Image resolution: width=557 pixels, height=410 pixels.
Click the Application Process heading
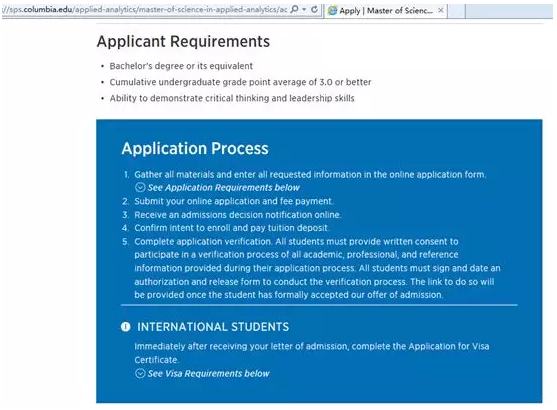click(x=195, y=149)
